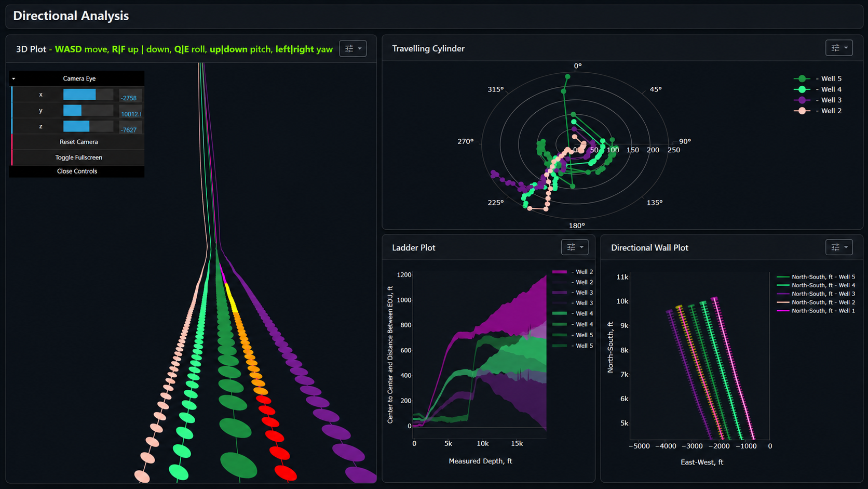
Task: Click the 250 radial tick on polar plot
Action: pyautogui.click(x=674, y=150)
